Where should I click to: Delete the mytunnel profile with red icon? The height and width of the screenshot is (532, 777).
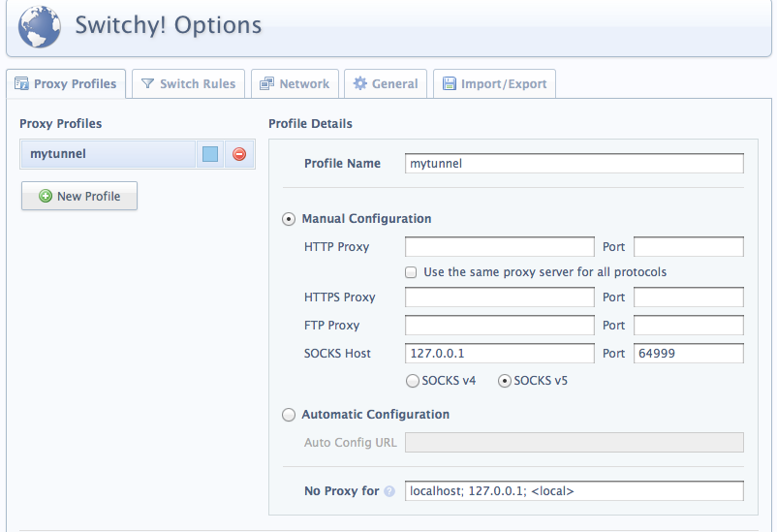point(239,154)
